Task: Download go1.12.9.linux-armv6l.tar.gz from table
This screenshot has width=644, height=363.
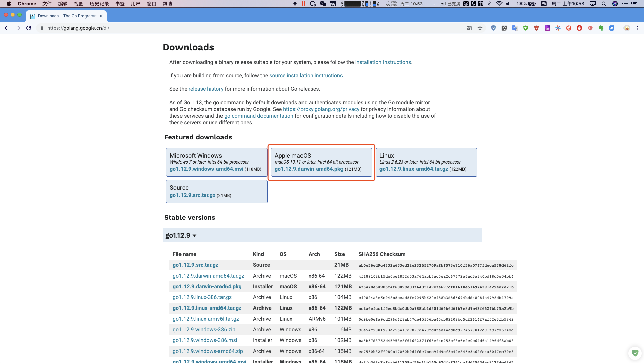Action: [x=206, y=319]
